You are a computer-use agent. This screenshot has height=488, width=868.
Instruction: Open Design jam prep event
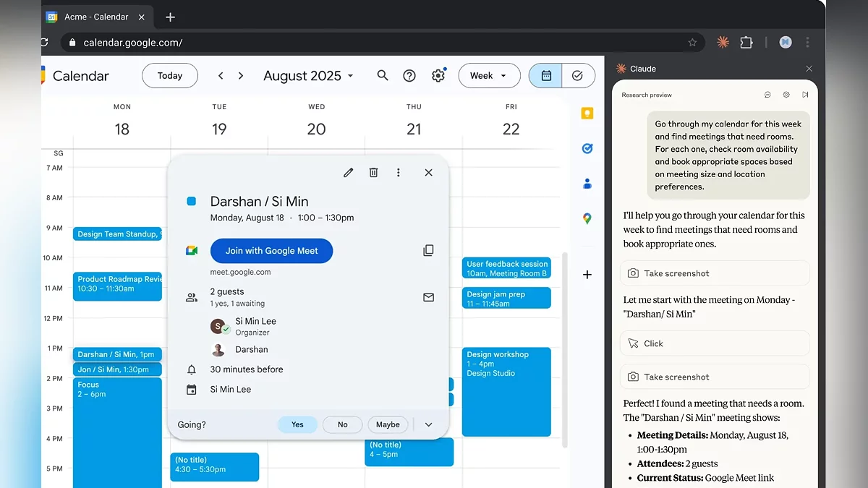(506, 298)
